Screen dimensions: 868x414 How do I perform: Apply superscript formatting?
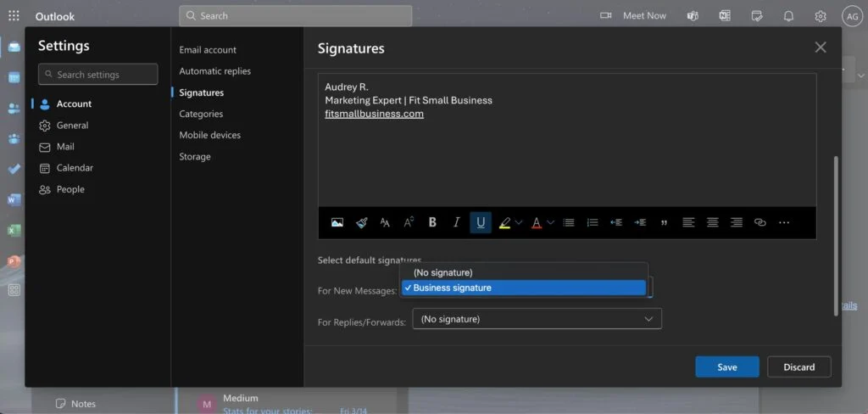(x=409, y=223)
